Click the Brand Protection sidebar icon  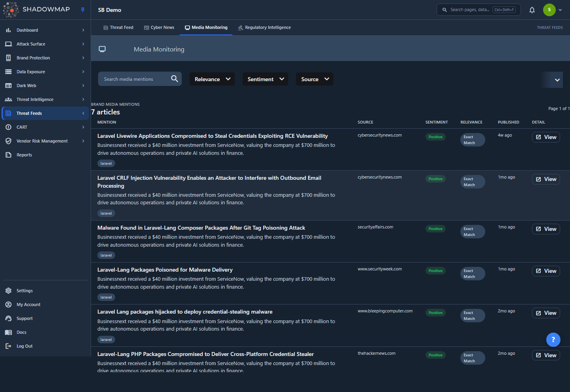pyautogui.click(x=8, y=58)
